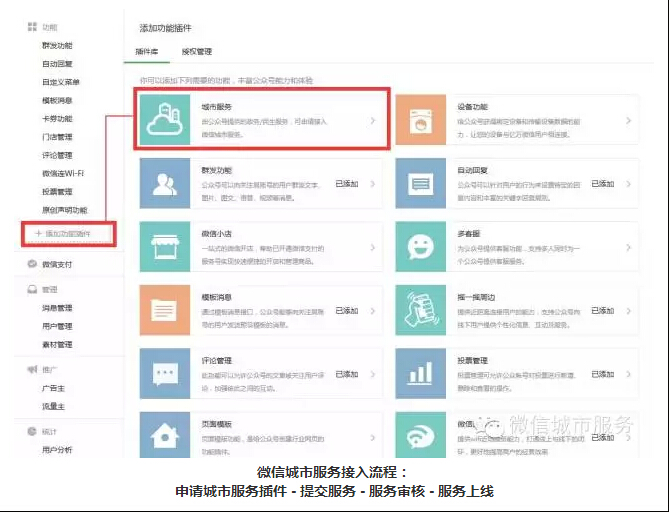Open 原创声明功能 in the sidebar

pos(64,210)
